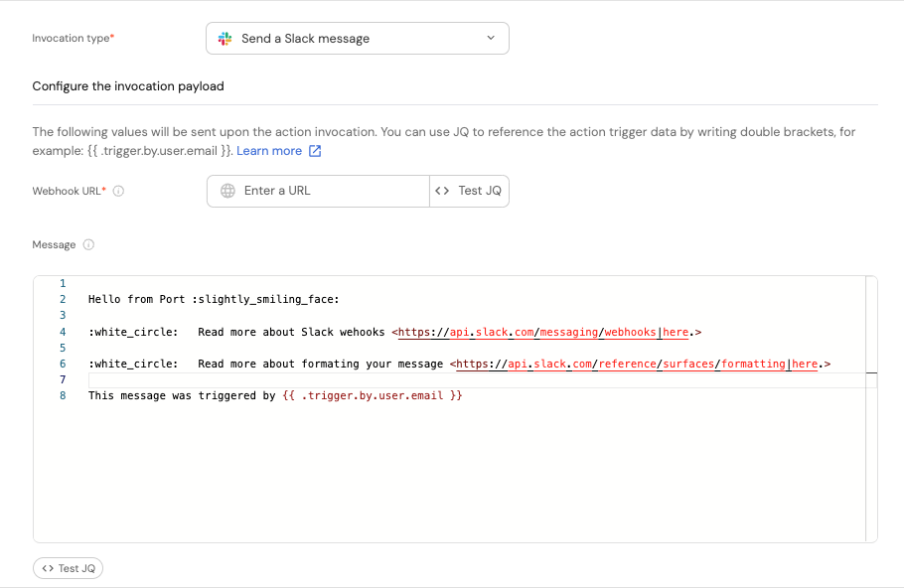
Task: Click code brackets icon in bottom Test JQ
Action: tap(48, 568)
